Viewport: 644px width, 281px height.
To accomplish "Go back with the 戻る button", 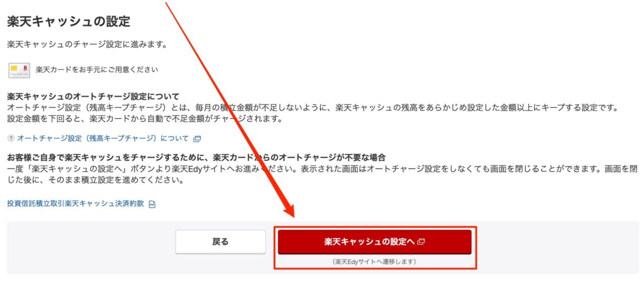I will pyautogui.click(x=220, y=242).
